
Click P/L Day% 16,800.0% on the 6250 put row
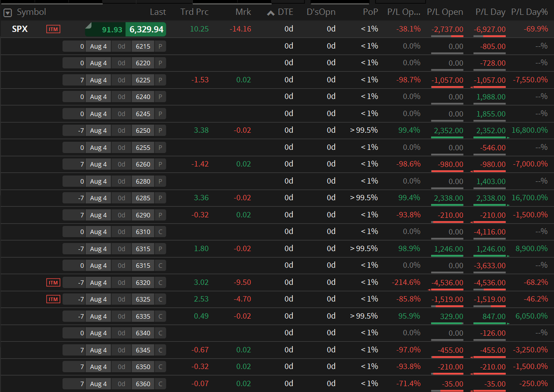(x=530, y=131)
